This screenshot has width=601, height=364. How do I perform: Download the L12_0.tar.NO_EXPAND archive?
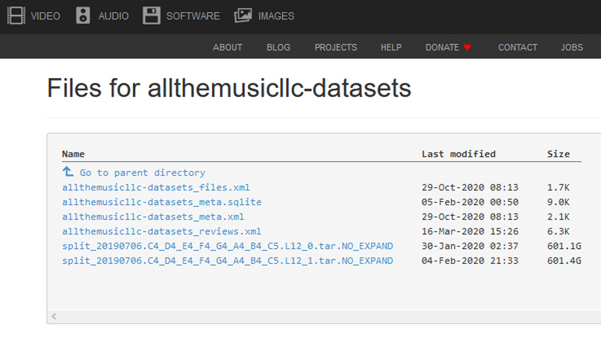227,246
